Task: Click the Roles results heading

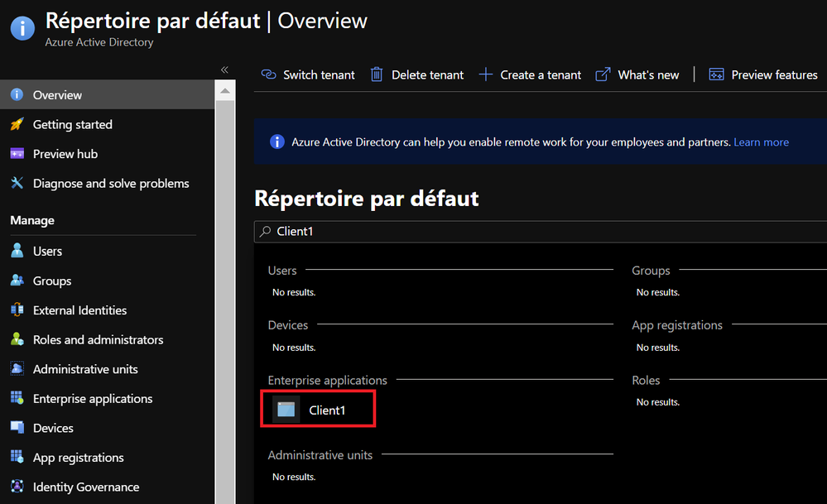Action: pyautogui.click(x=646, y=380)
